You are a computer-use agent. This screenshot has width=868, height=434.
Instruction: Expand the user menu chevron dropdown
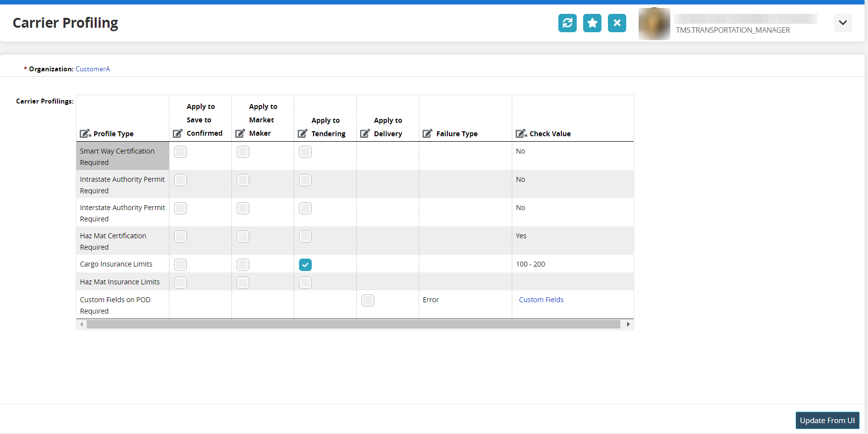coord(843,23)
